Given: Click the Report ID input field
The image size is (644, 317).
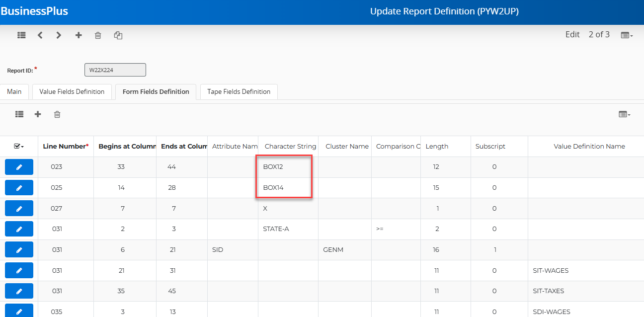Looking at the screenshot, I should coord(115,70).
